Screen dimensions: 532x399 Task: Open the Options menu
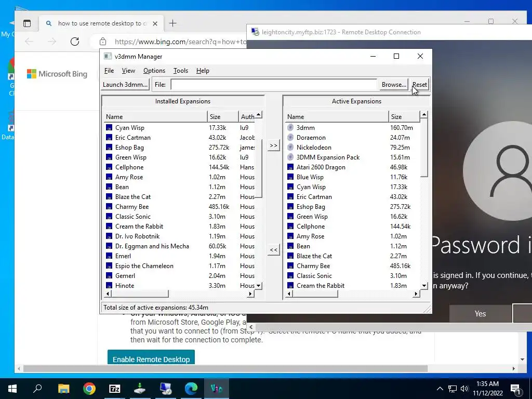(x=154, y=71)
